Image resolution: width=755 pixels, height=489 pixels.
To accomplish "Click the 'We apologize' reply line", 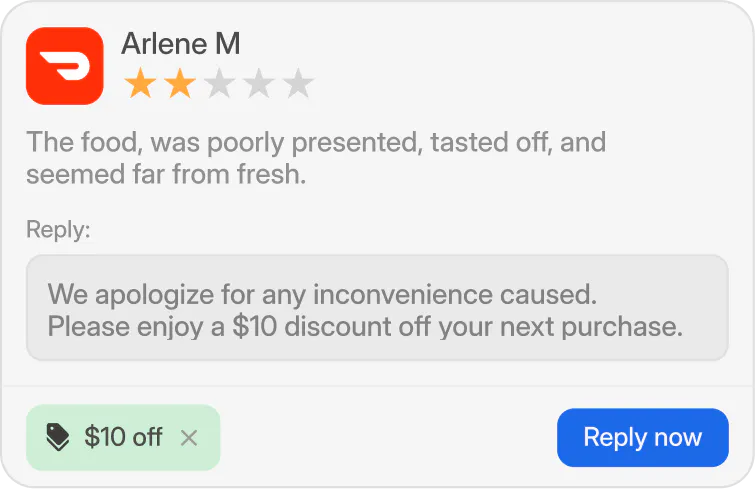I will [x=321, y=295].
